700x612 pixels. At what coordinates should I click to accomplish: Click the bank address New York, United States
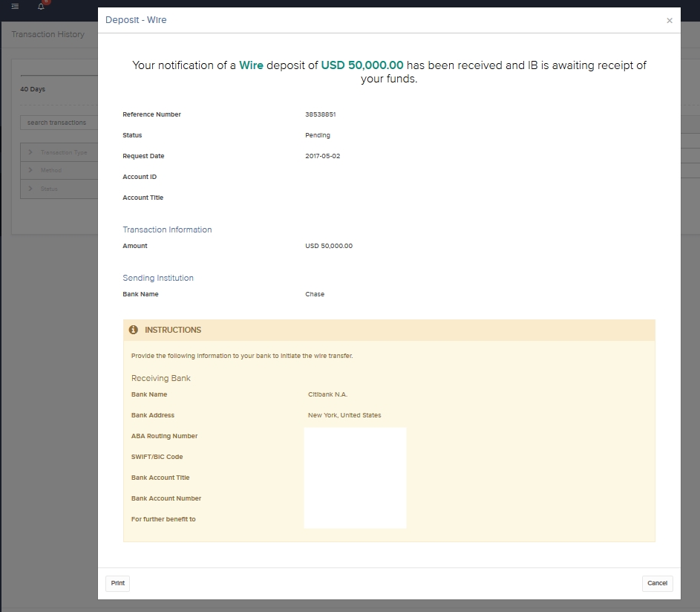coord(344,415)
